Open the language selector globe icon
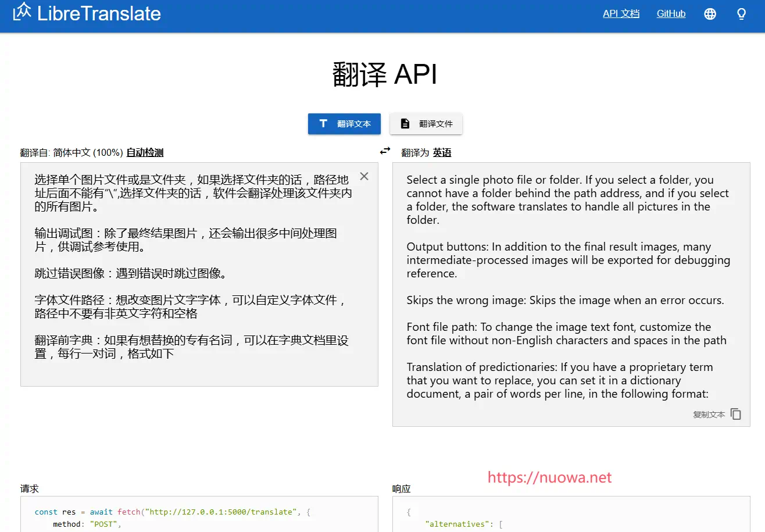 pyautogui.click(x=710, y=14)
